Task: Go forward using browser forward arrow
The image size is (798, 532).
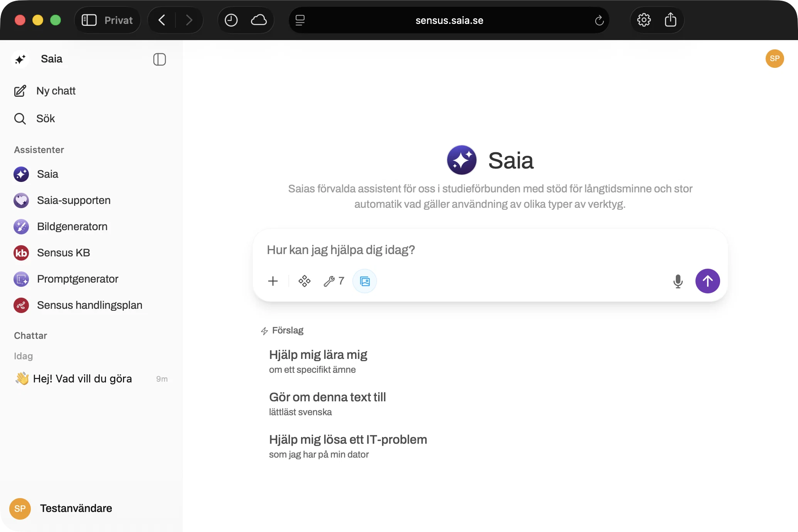Action: 189,20
